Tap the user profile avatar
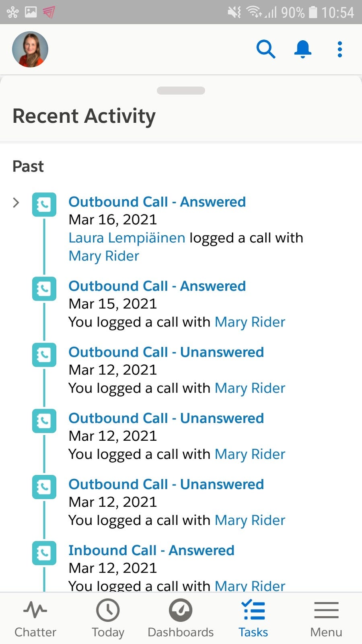Image resolution: width=362 pixels, height=644 pixels. click(30, 49)
